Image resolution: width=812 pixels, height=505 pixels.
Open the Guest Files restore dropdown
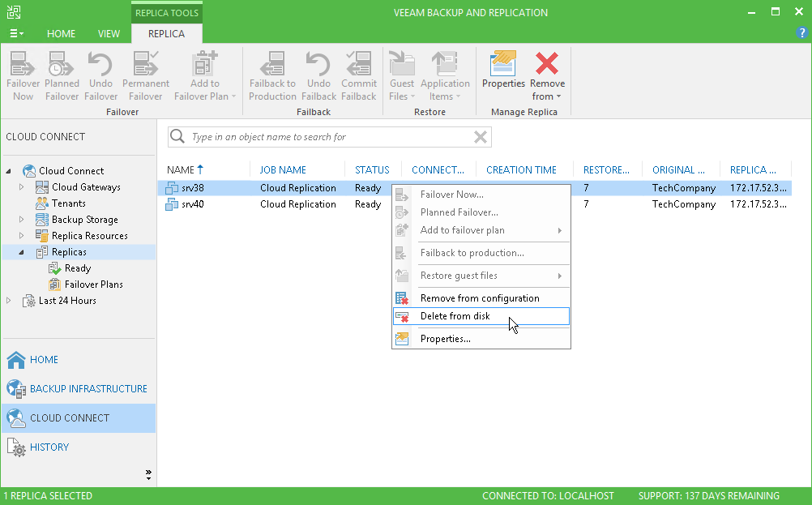[402, 76]
